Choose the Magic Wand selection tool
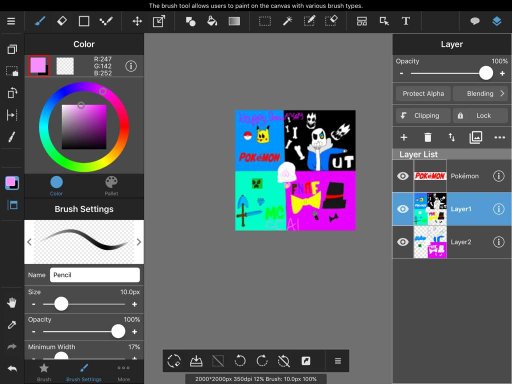The image size is (512, 384). [x=287, y=21]
